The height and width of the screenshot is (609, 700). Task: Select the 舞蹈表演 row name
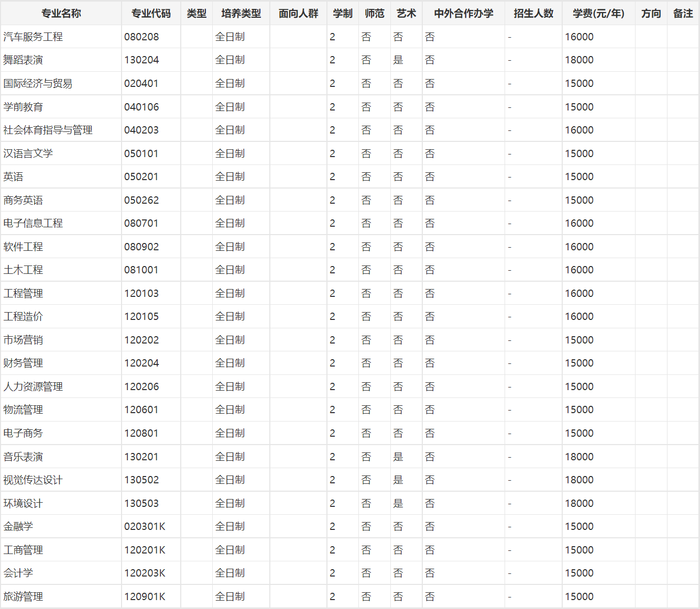click(23, 60)
